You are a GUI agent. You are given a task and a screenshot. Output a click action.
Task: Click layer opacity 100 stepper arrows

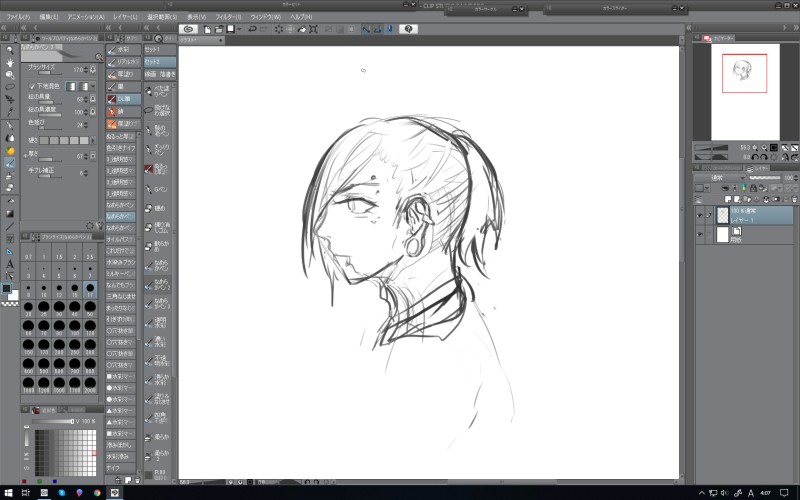click(x=796, y=178)
